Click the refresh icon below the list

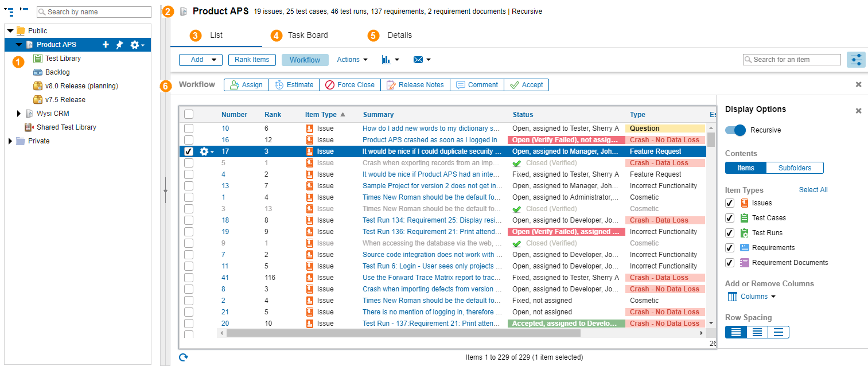(184, 357)
